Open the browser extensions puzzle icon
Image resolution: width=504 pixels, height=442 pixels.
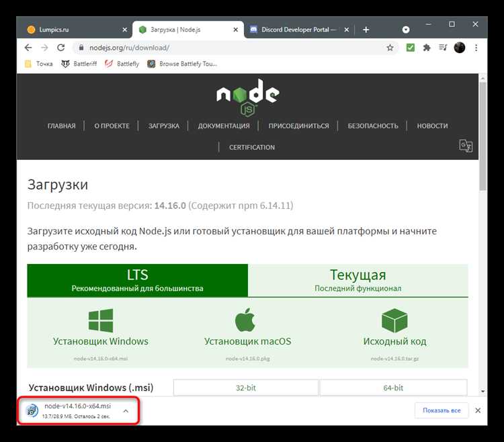(x=426, y=48)
